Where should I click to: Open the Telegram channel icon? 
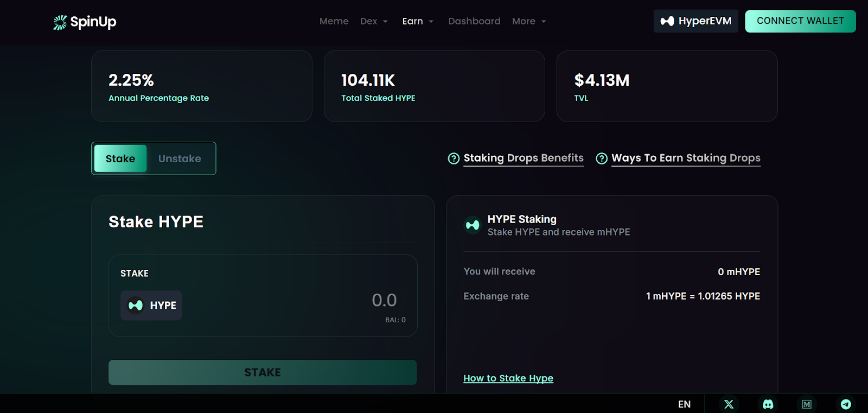(x=846, y=404)
